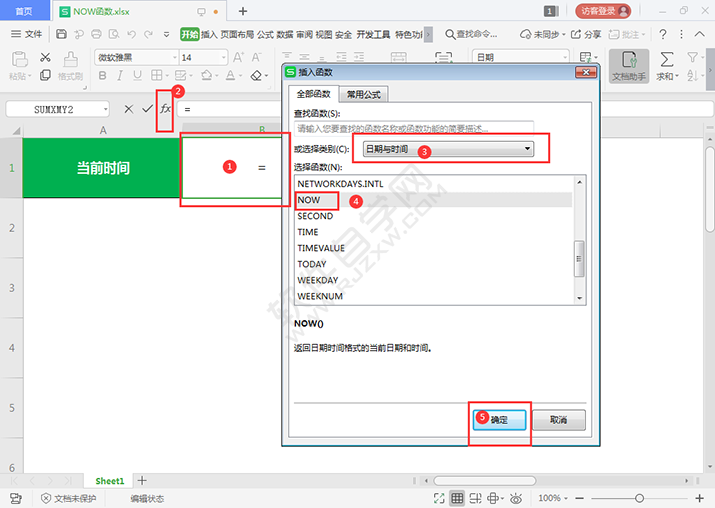
Task: Open Print Preview from quick toolbar
Action: pos(114,34)
